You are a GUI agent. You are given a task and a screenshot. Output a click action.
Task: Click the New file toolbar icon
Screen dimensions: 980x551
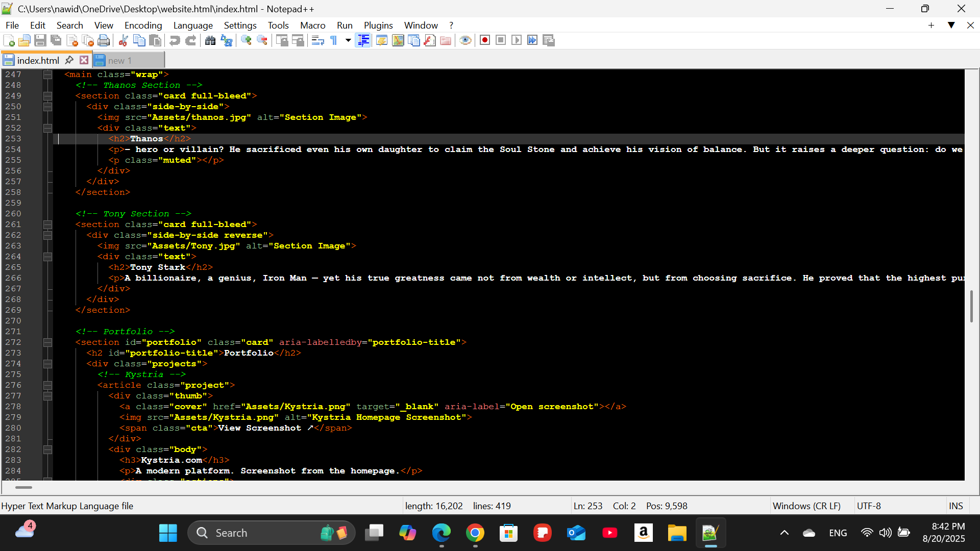coord(9,40)
